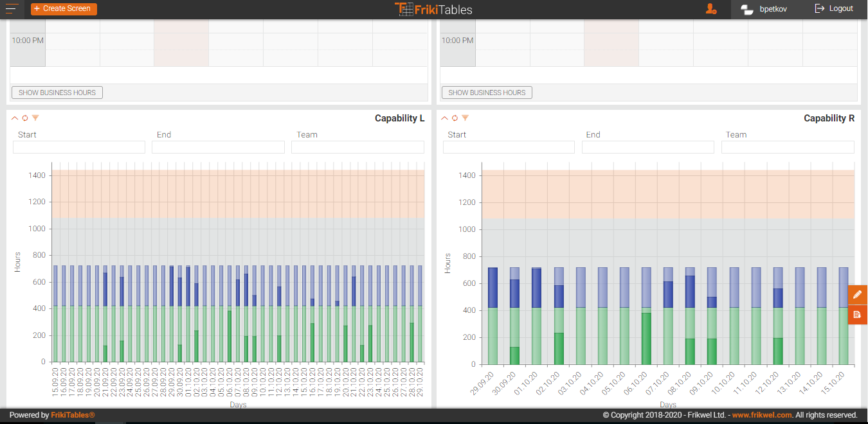Click the orange user status icon
The image size is (868, 424).
point(710,9)
